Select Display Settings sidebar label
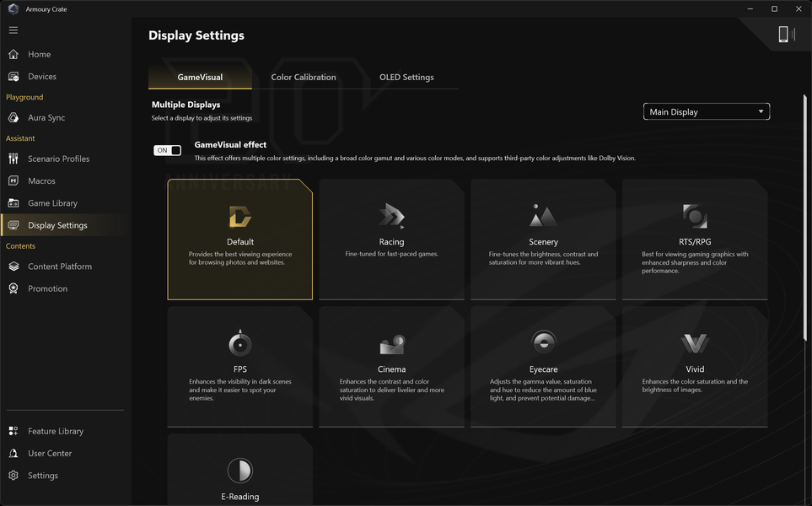 pos(57,225)
